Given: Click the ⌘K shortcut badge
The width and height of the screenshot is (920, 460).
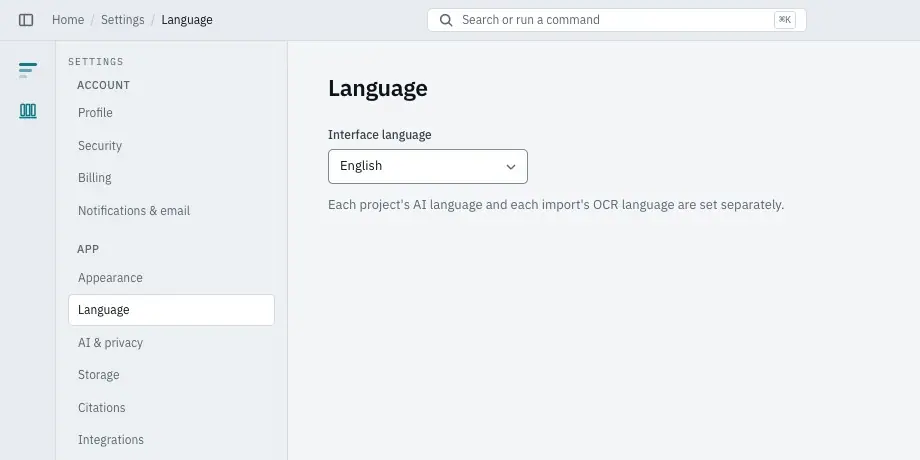Looking at the screenshot, I should (784, 20).
